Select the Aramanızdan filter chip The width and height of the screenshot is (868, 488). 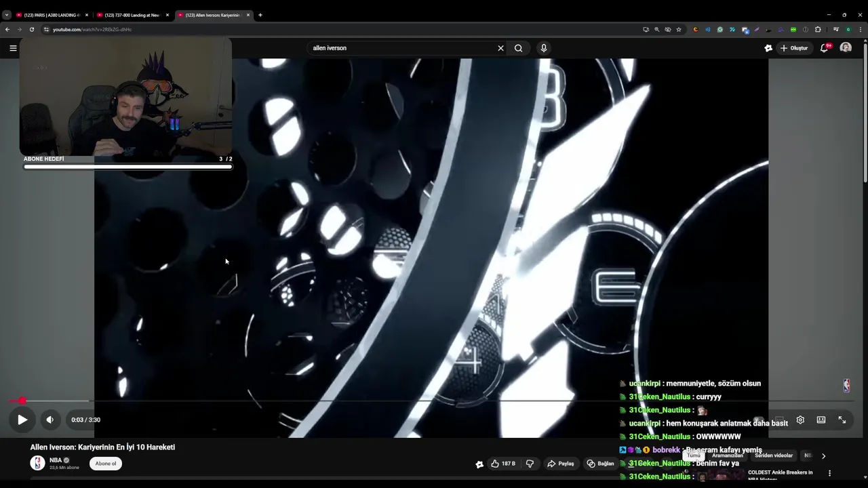(728, 455)
